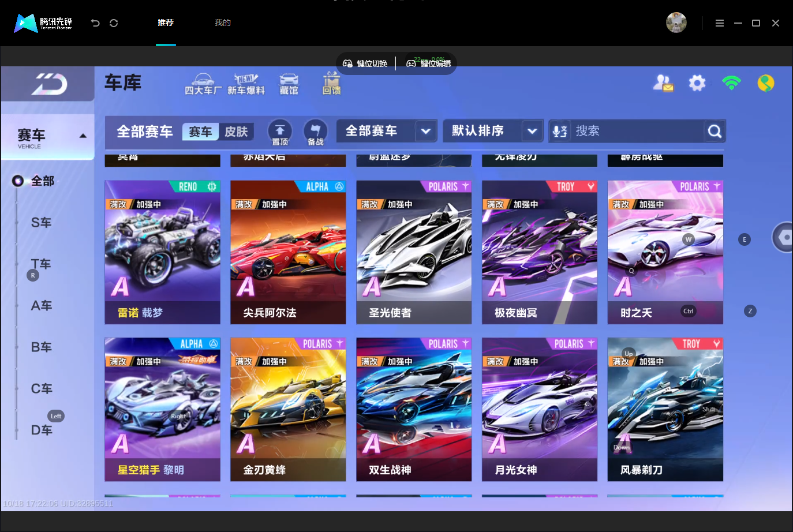The width and height of the screenshot is (793, 532).
Task: Open the game settings gear icon
Action: pos(697,83)
